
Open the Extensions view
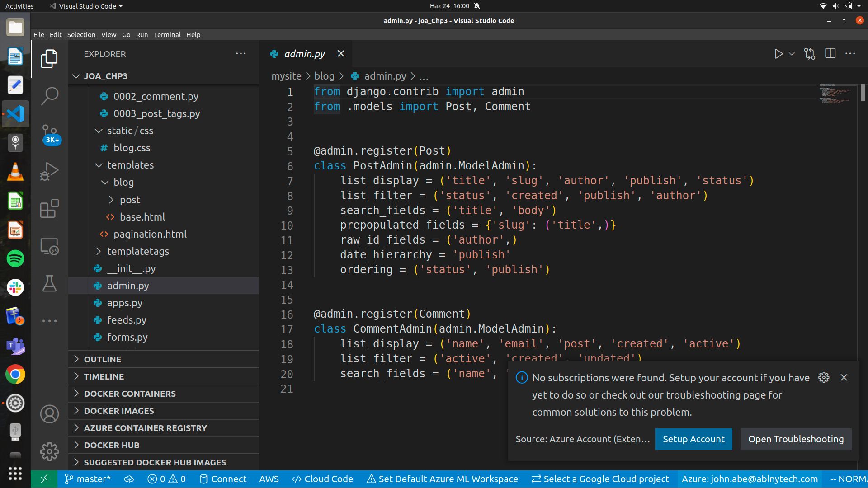coord(49,209)
